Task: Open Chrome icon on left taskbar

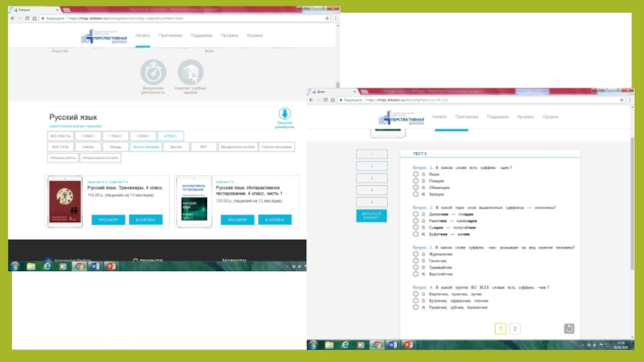Action: [x=79, y=266]
